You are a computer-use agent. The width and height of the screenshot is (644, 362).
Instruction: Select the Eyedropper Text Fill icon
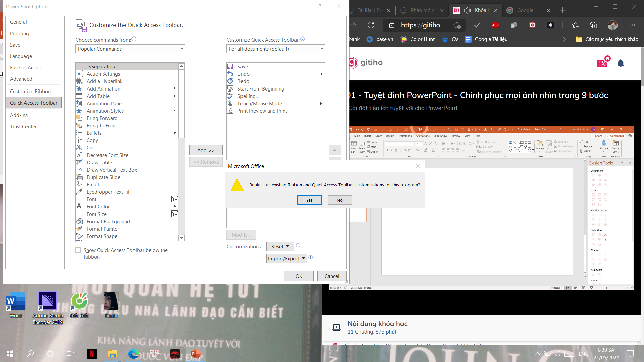(79, 192)
